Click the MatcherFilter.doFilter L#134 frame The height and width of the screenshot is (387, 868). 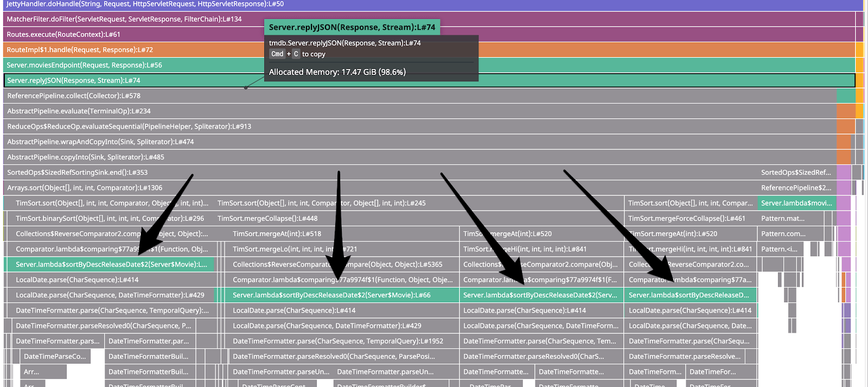429,19
